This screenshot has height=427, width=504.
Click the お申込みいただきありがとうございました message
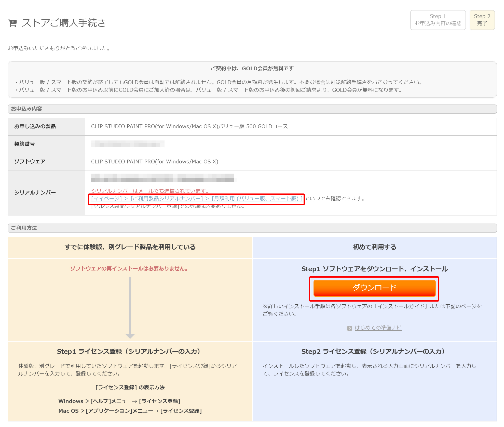(x=59, y=48)
